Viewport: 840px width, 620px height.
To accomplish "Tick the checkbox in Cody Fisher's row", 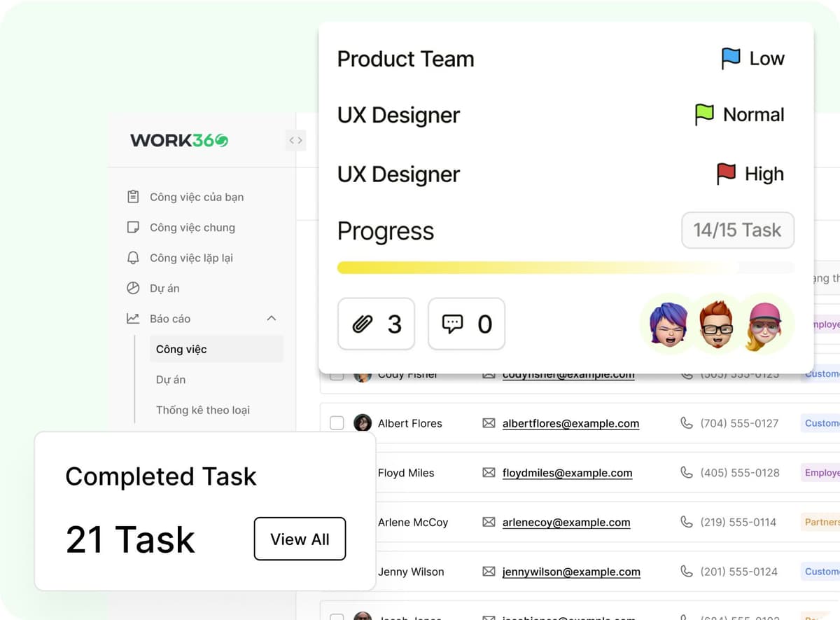I will point(337,376).
